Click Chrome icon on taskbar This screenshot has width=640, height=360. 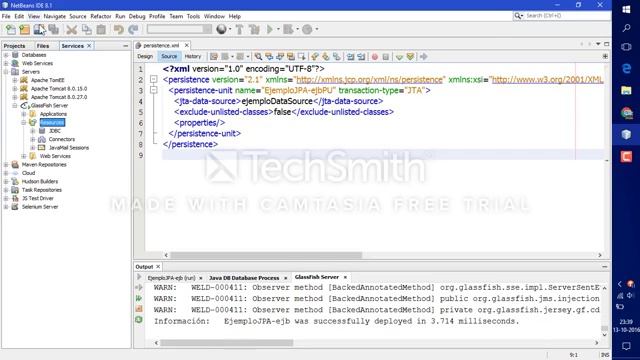[626, 113]
